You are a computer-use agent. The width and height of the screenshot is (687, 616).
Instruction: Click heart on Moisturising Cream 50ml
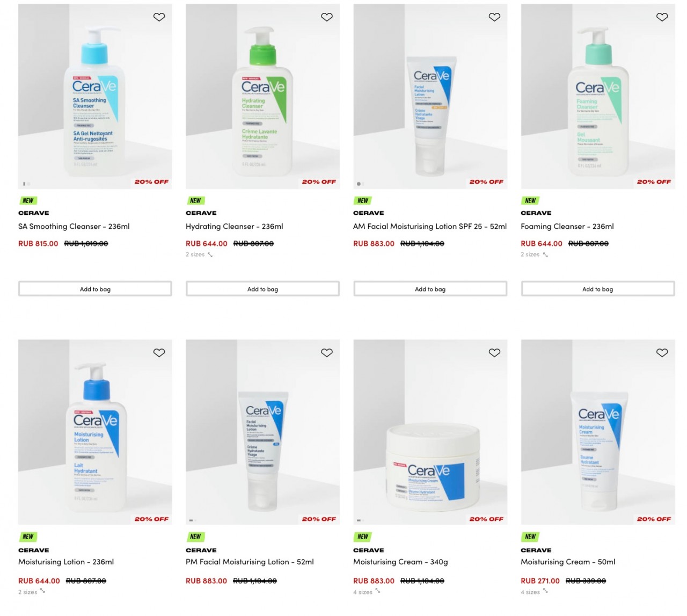click(662, 353)
